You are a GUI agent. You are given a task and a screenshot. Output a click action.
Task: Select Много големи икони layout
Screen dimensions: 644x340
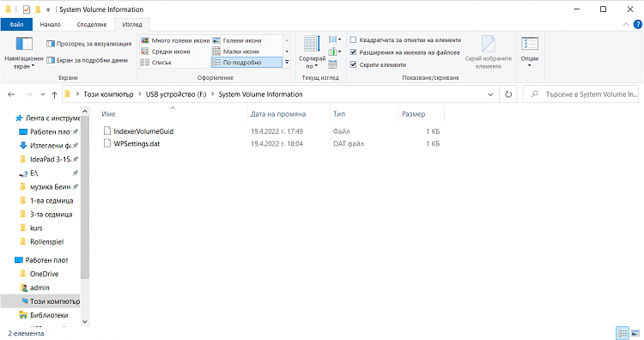coord(175,40)
